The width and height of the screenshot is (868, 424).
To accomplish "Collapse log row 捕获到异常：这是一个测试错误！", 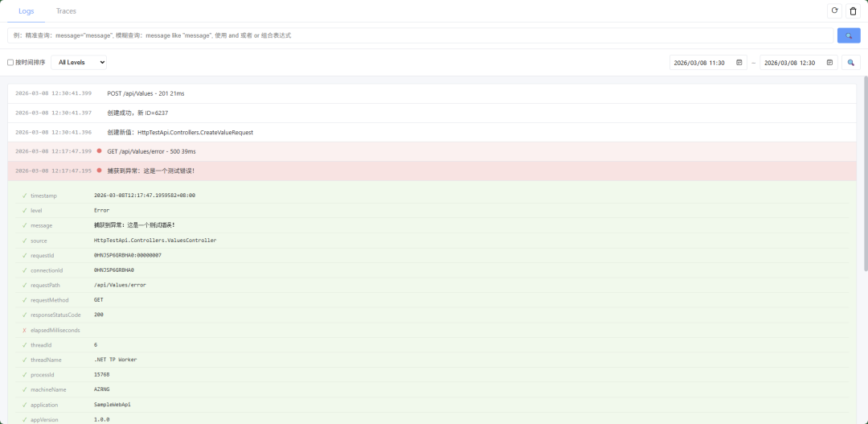I will pyautogui.click(x=432, y=171).
